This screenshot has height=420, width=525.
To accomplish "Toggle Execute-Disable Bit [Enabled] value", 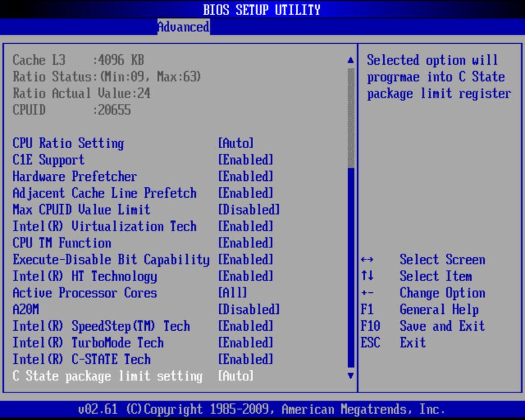I will pyautogui.click(x=246, y=260).
